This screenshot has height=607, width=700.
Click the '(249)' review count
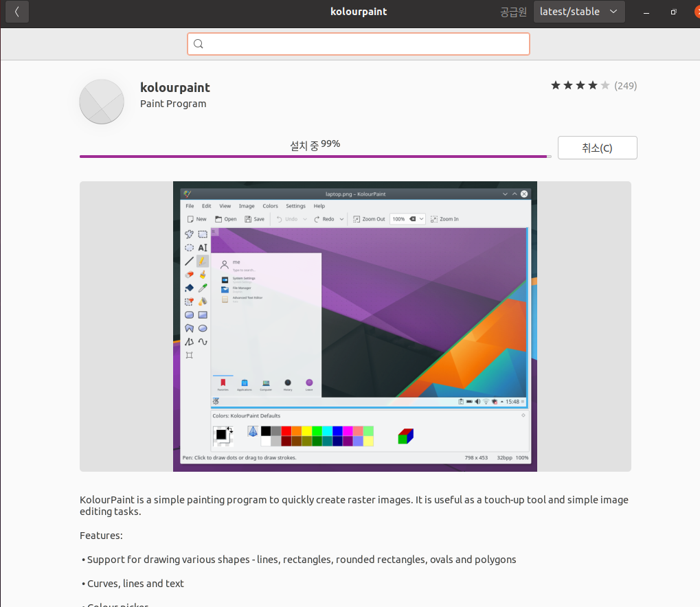(625, 86)
